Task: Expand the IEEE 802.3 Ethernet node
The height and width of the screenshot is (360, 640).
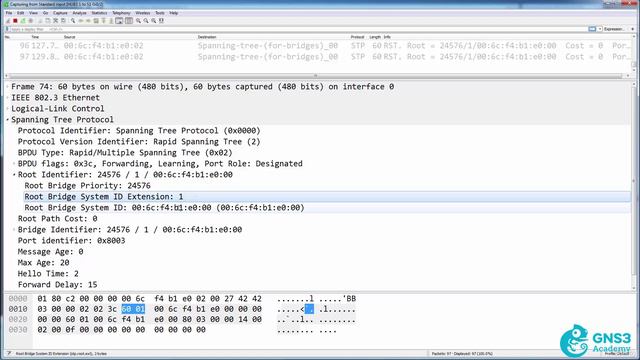Action: tap(7, 98)
